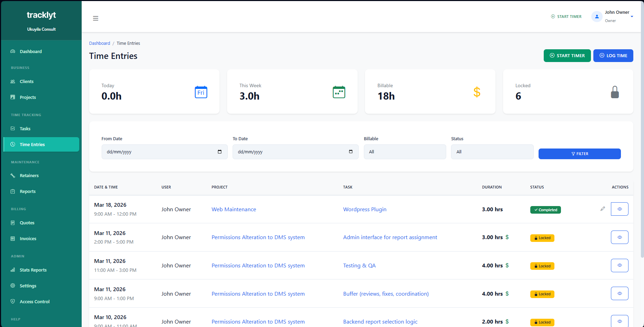Screen dimensions: 644x327
Task: Click the dollar icon on the Billable card
Action: coord(477,92)
